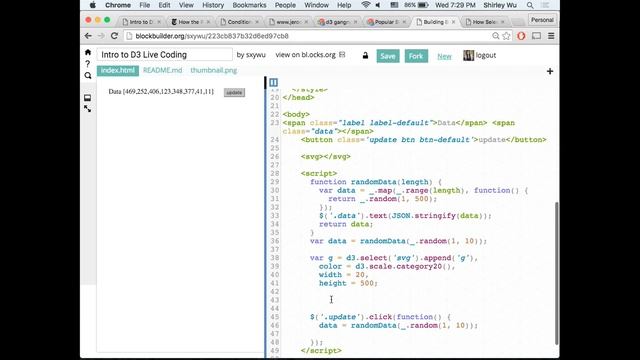
Task: Switch to the 'www.jero' browser tab
Action: pos(287,22)
